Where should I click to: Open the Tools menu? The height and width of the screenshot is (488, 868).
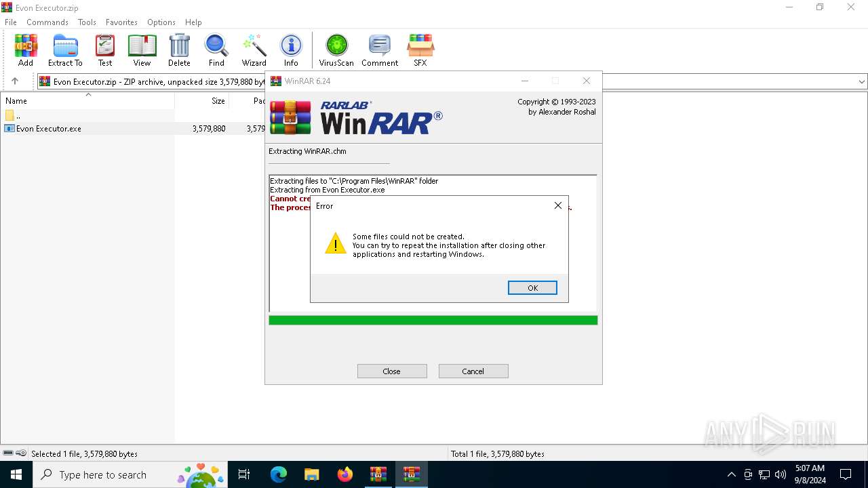coord(87,22)
